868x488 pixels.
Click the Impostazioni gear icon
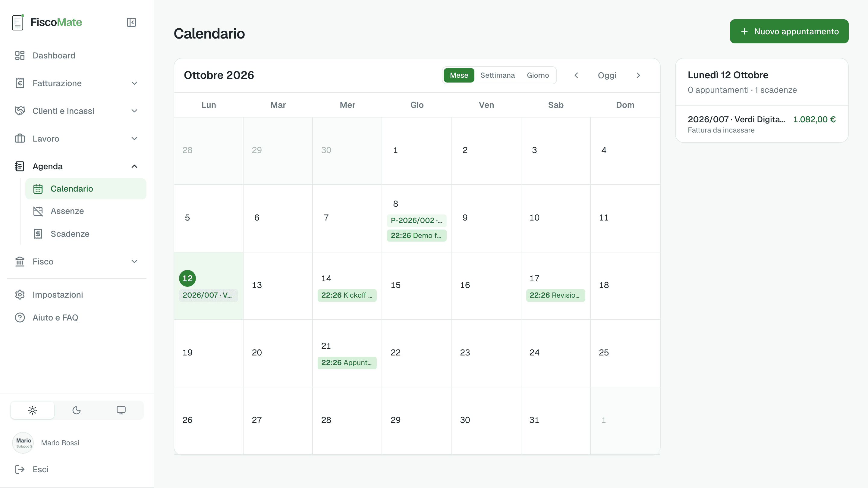pos(20,295)
